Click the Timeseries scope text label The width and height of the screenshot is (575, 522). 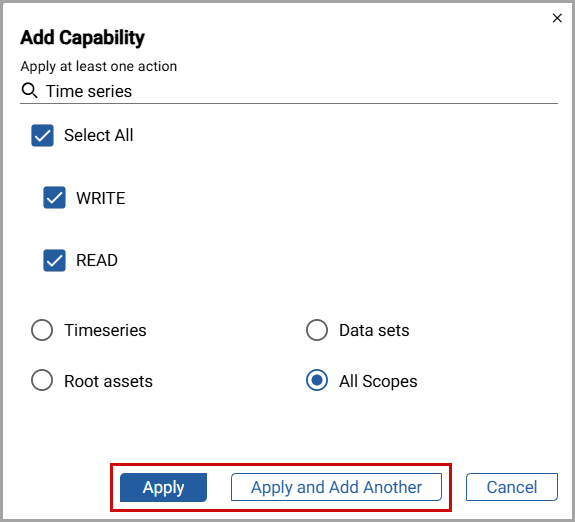pyautogui.click(x=105, y=330)
